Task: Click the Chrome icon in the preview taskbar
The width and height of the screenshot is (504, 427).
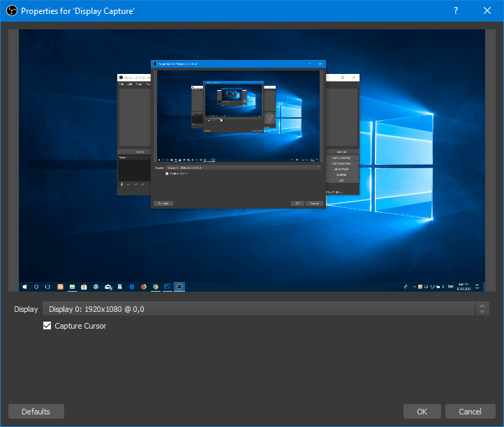Action: tap(156, 286)
